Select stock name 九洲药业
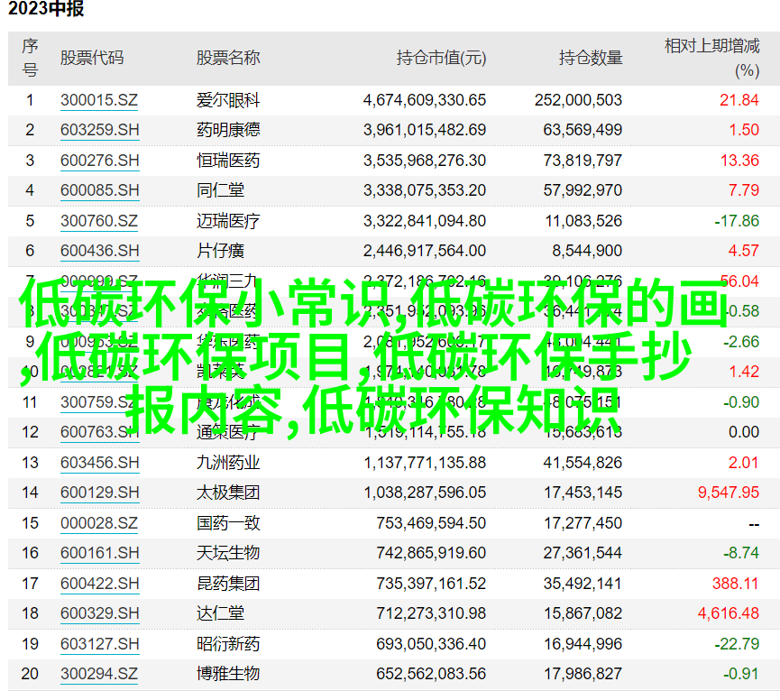 [228, 463]
